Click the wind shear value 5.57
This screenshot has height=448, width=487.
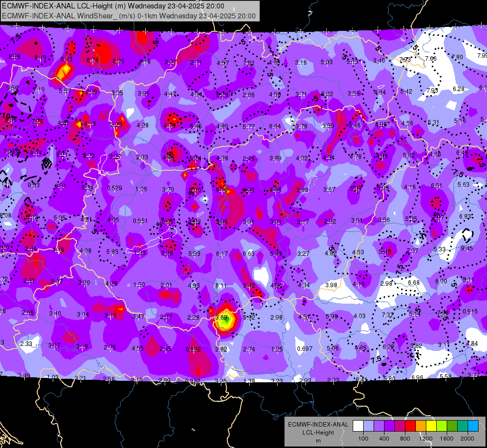pyautogui.click(x=65, y=91)
